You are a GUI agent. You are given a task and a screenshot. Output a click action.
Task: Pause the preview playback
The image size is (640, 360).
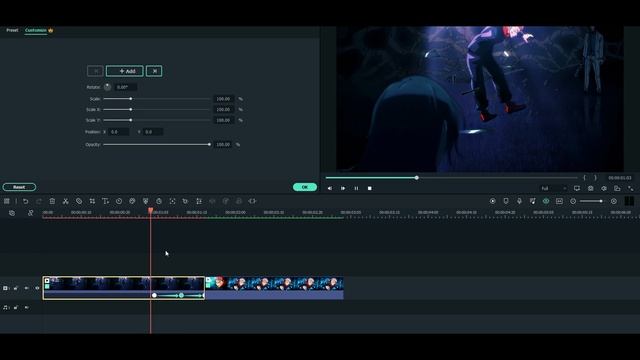pos(356,188)
